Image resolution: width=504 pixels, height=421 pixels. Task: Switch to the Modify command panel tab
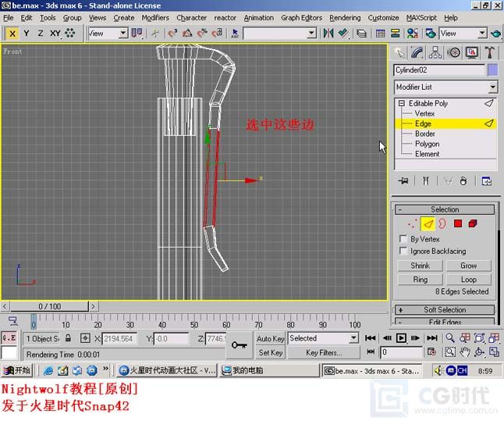[x=417, y=52]
